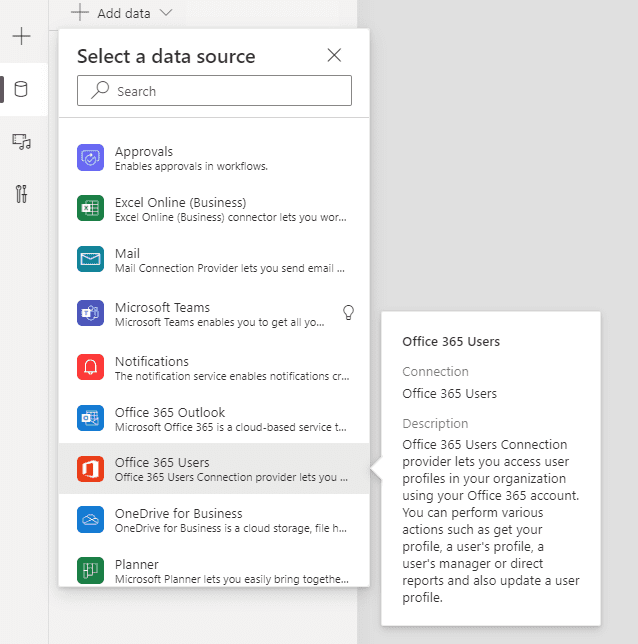
Task: Click the Notifications bell icon
Action: [x=90, y=367]
